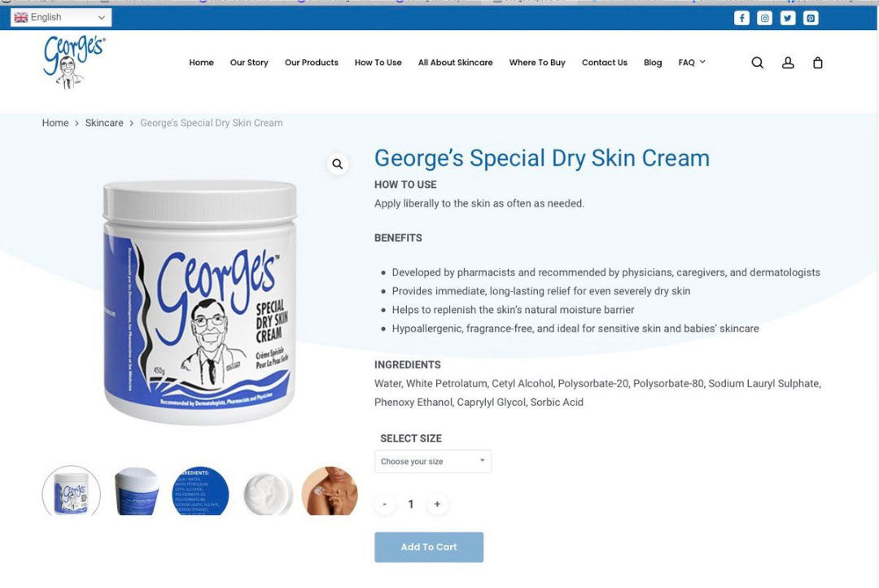Open the Instagram social icon
The image size is (879, 588).
[764, 18]
